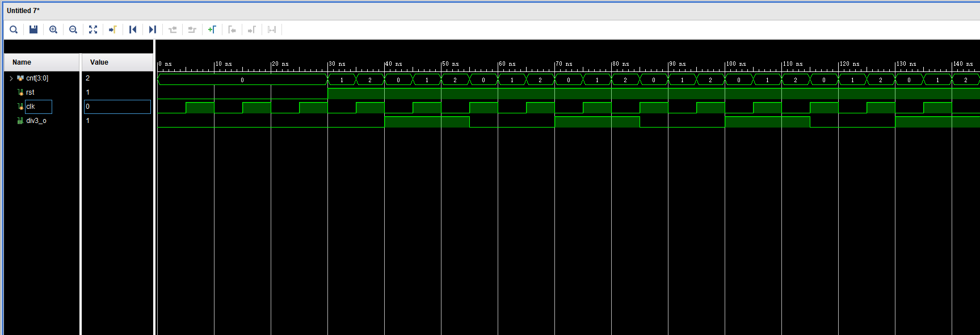The width and height of the screenshot is (980, 335).
Task: Select the div3_o signal row
Action: (x=36, y=121)
